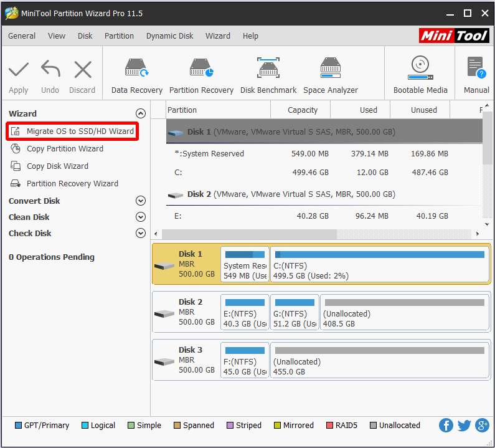Click GPT/Primary legend color swatch
The image size is (495, 448).
tap(18, 425)
